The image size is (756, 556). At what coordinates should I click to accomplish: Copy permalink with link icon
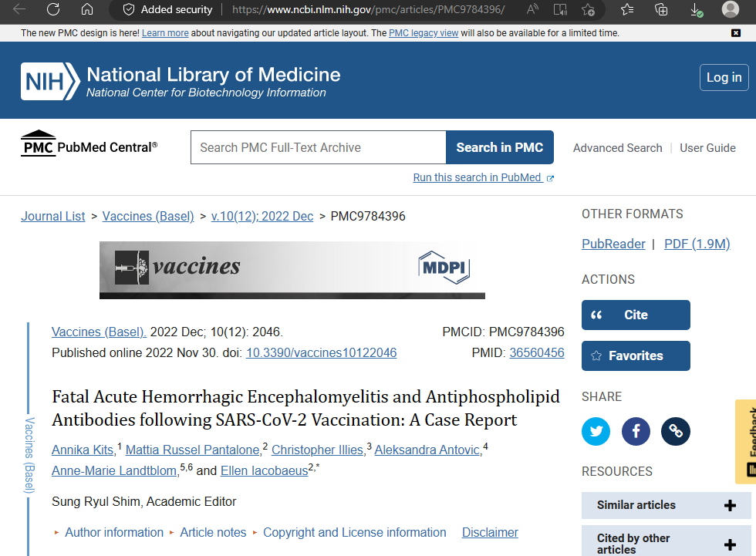click(x=676, y=431)
